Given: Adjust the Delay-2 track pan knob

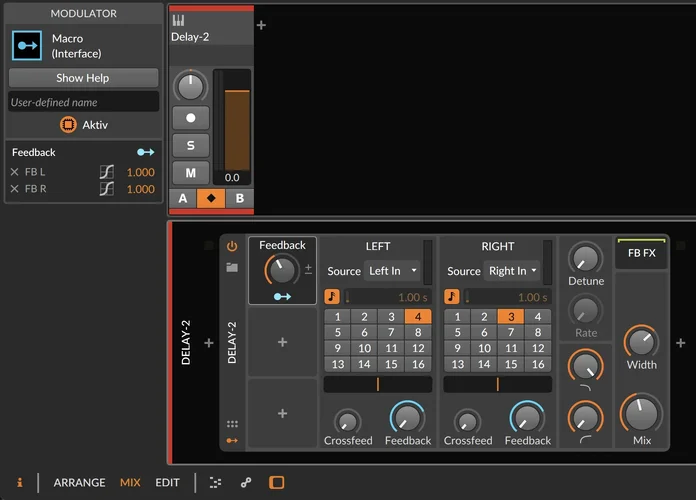Looking at the screenshot, I should [x=190, y=86].
